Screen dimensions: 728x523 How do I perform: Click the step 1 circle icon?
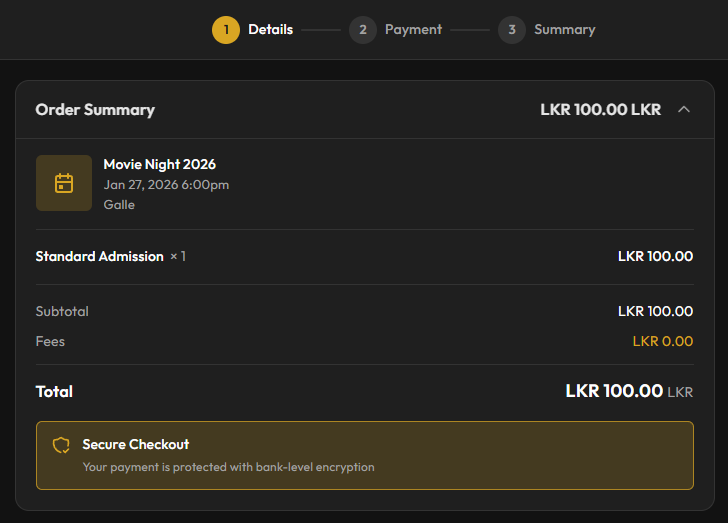[x=226, y=30]
